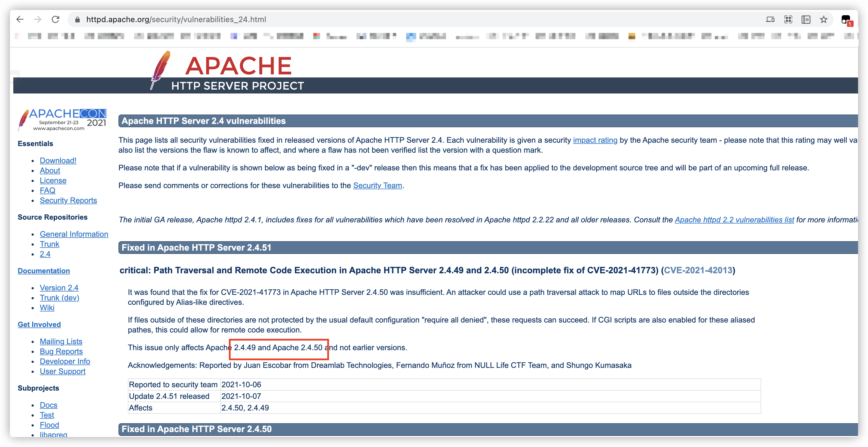Open the Documentation section heading link
Viewport: 868px width, 447px height.
(x=44, y=271)
